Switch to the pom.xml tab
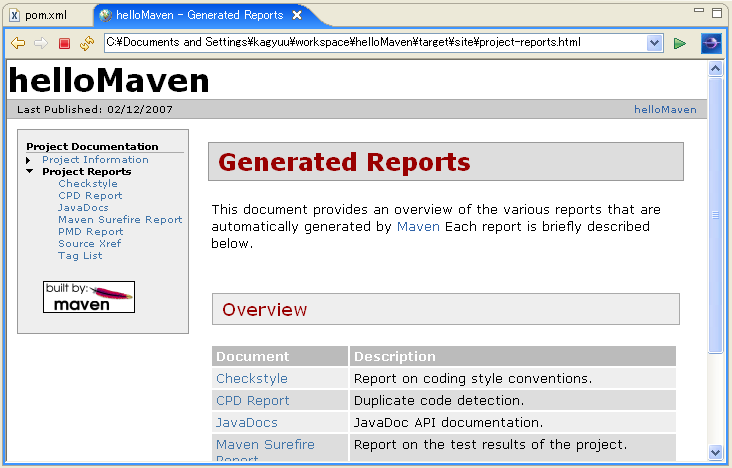 click(x=46, y=15)
